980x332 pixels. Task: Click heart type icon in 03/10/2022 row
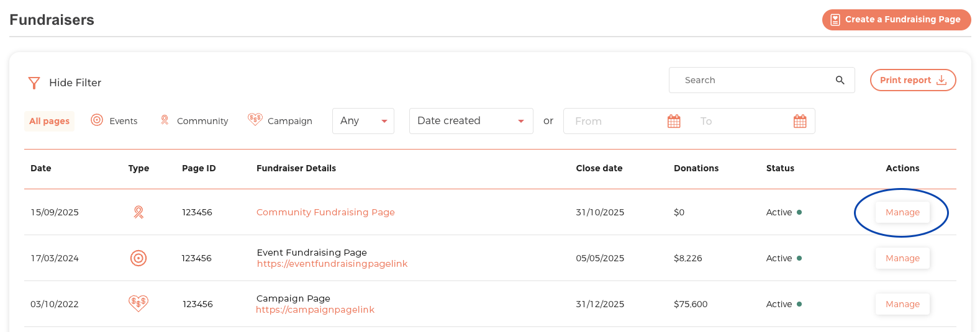click(x=138, y=303)
